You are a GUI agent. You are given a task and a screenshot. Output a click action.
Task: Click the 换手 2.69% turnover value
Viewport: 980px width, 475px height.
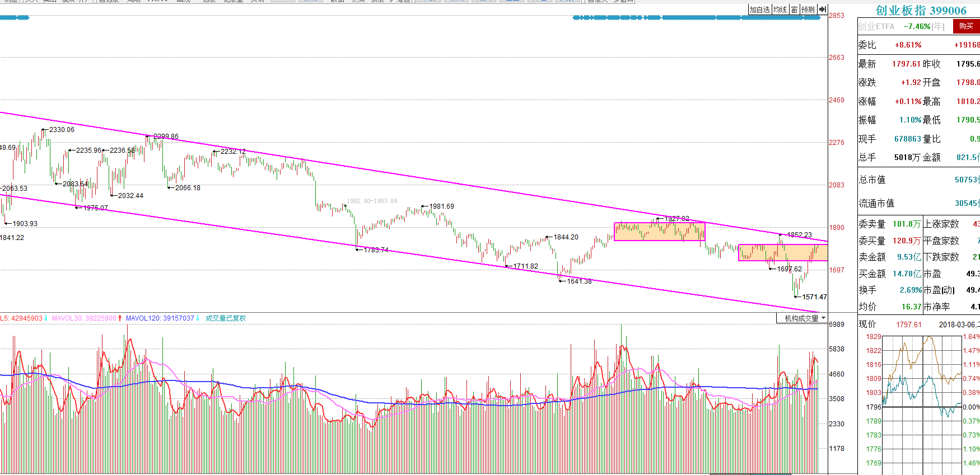pyautogui.click(x=911, y=290)
